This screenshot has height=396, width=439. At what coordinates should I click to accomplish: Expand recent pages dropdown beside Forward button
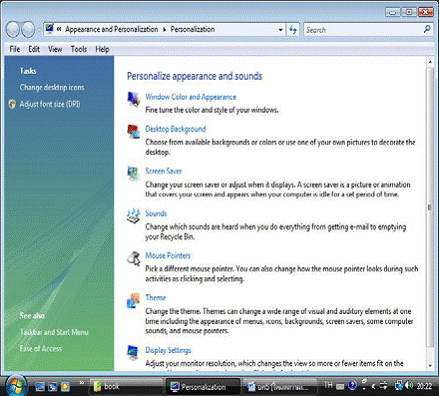point(39,30)
